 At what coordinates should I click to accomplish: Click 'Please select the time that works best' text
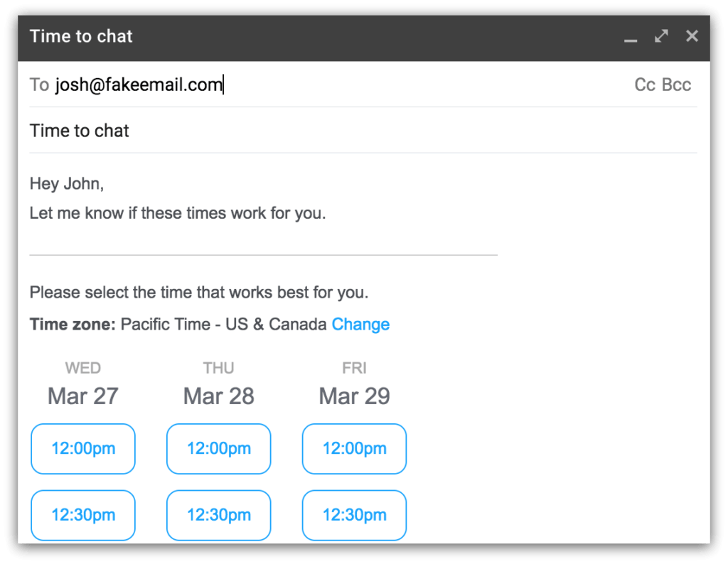(199, 293)
